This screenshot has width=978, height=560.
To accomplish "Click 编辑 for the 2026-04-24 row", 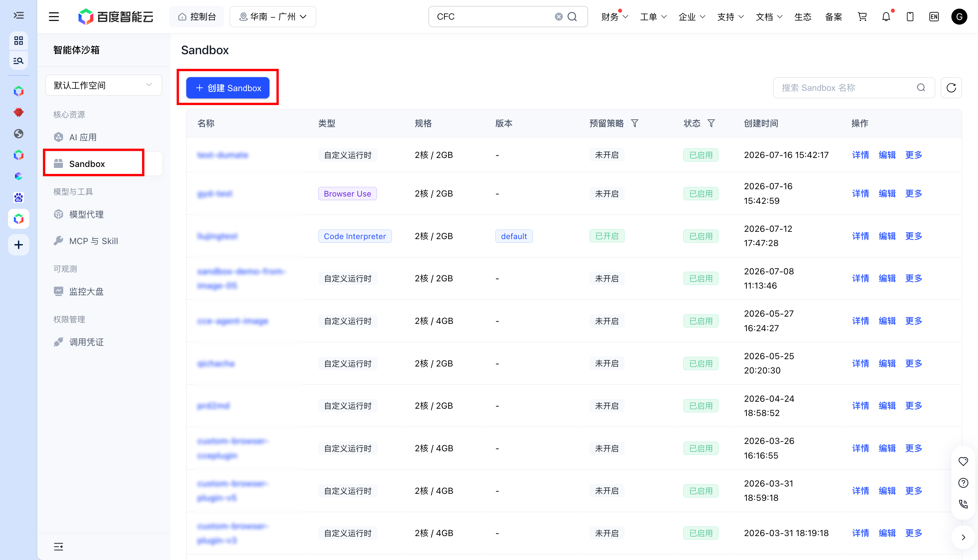I will [887, 405].
